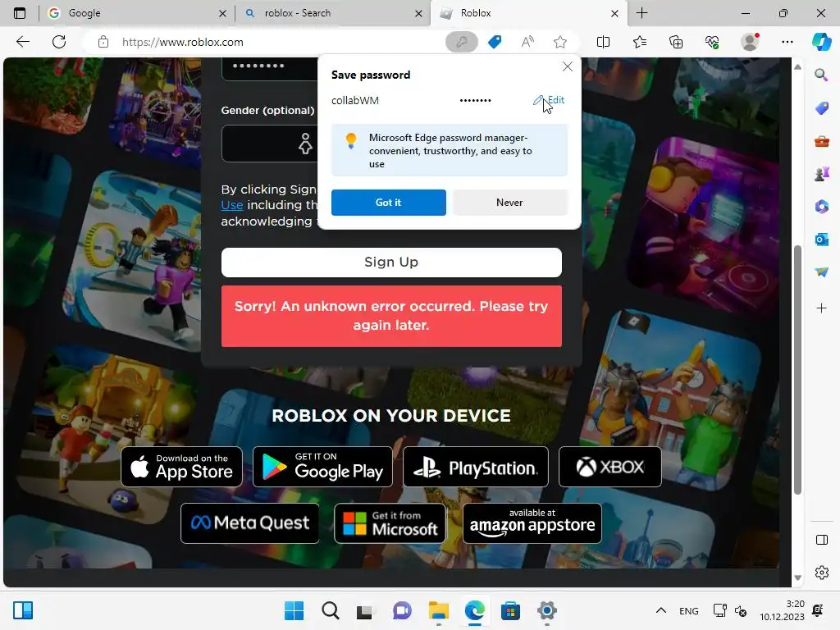Open Microsoft Store from the taskbar
Screen dimensions: 840x630
tap(510, 610)
